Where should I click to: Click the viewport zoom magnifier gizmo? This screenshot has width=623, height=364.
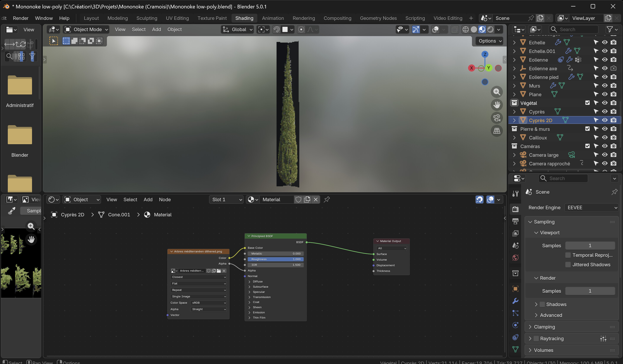coord(497,92)
